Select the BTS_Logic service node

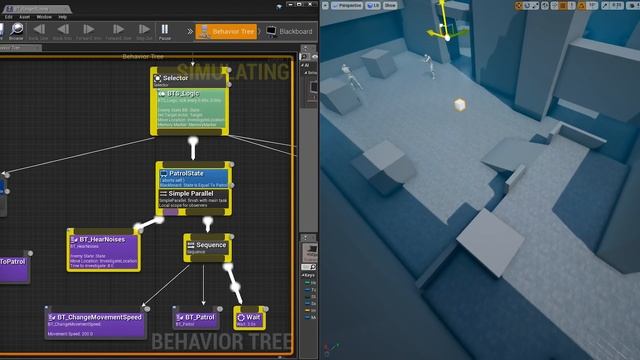[191, 109]
